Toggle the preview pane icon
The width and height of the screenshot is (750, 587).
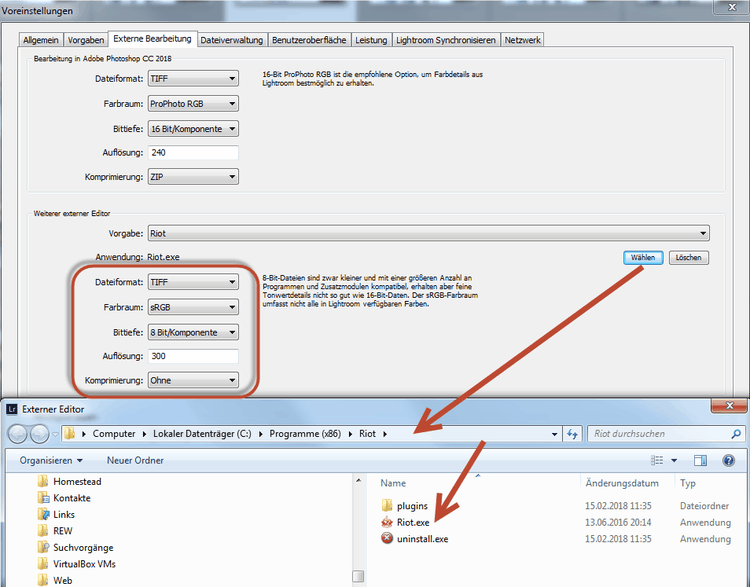pyautogui.click(x=701, y=460)
